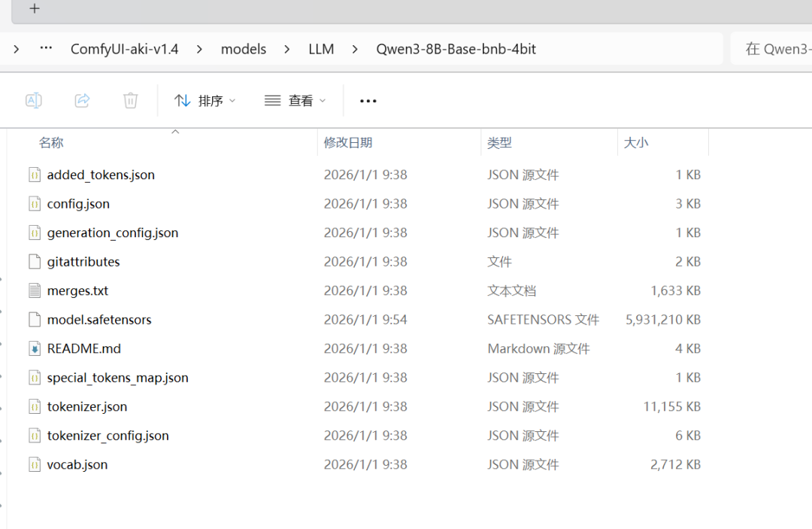Go to ComfyUI-aki-v1.4 in breadcrumb

click(x=124, y=49)
